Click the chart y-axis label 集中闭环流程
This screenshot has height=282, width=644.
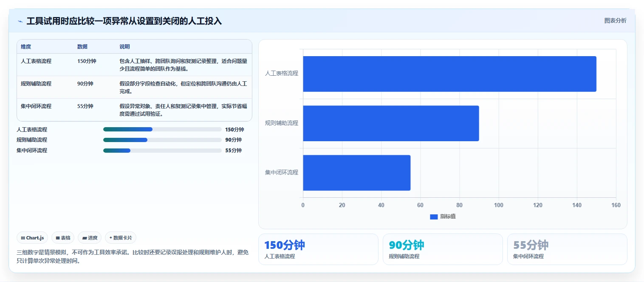(x=282, y=172)
